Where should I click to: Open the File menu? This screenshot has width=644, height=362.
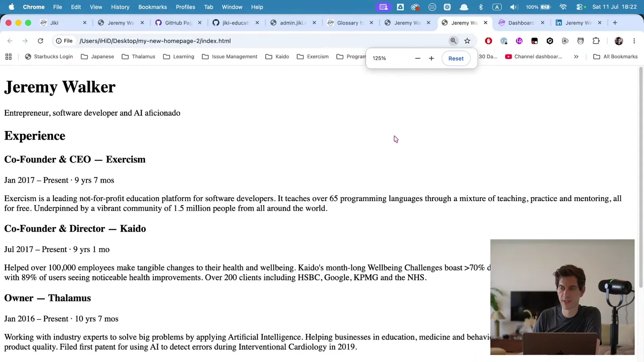[58, 7]
